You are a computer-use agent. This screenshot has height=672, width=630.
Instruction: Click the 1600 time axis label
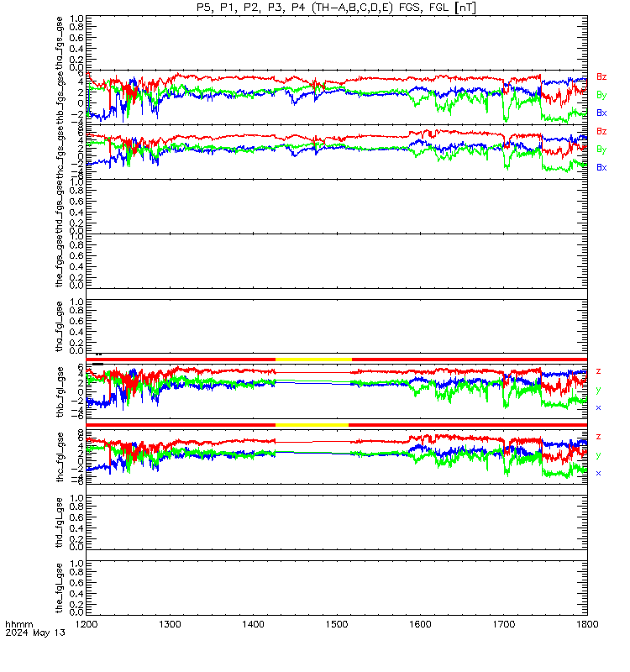tap(420, 624)
